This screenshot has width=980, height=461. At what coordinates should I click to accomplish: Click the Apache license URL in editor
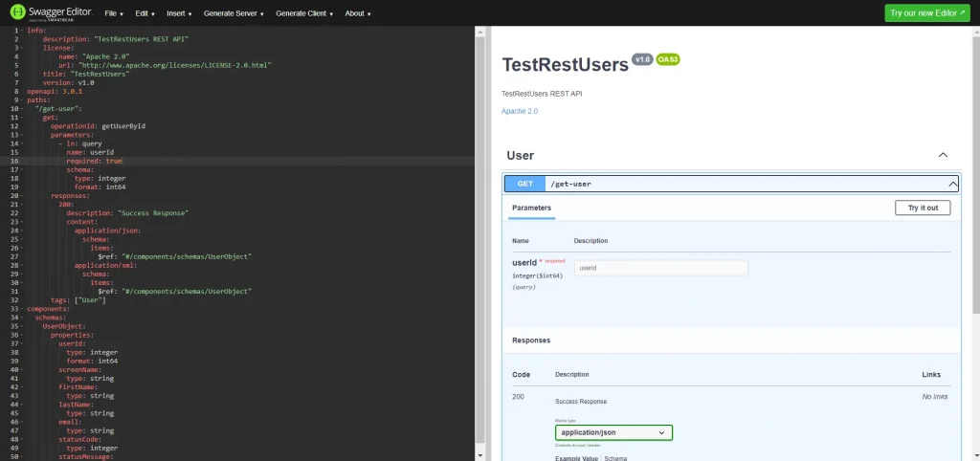(174, 65)
